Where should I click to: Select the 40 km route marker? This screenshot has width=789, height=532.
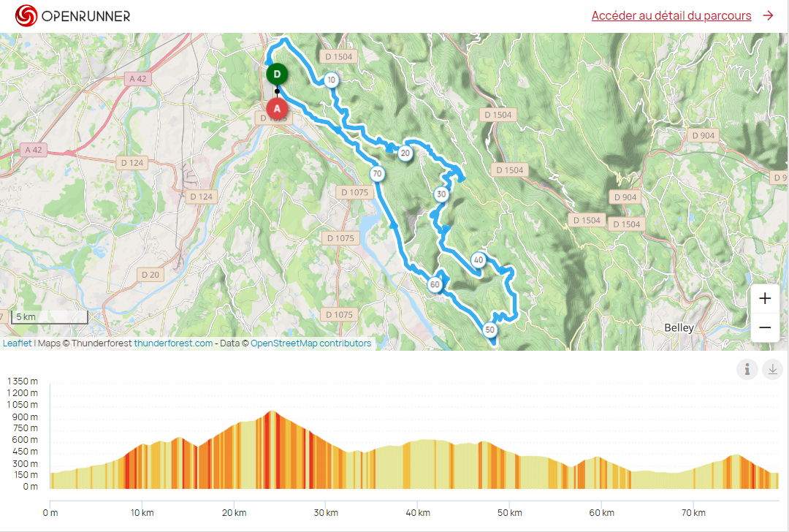[x=479, y=259]
